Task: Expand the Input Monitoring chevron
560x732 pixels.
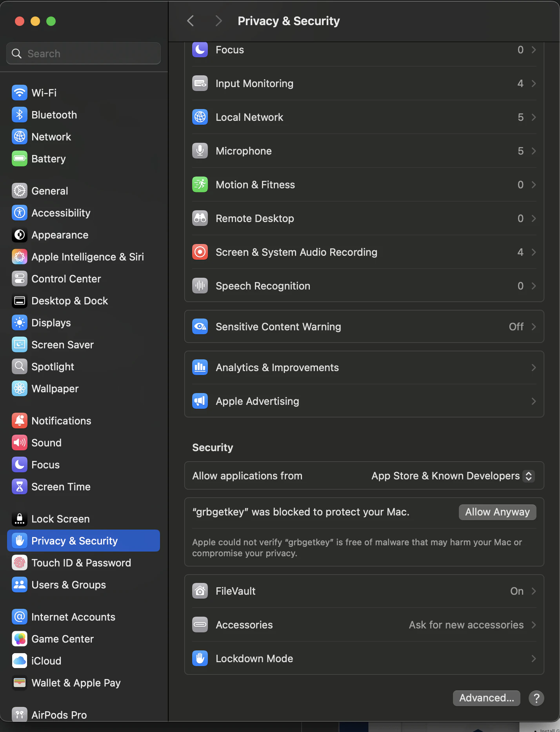Action: tap(534, 84)
